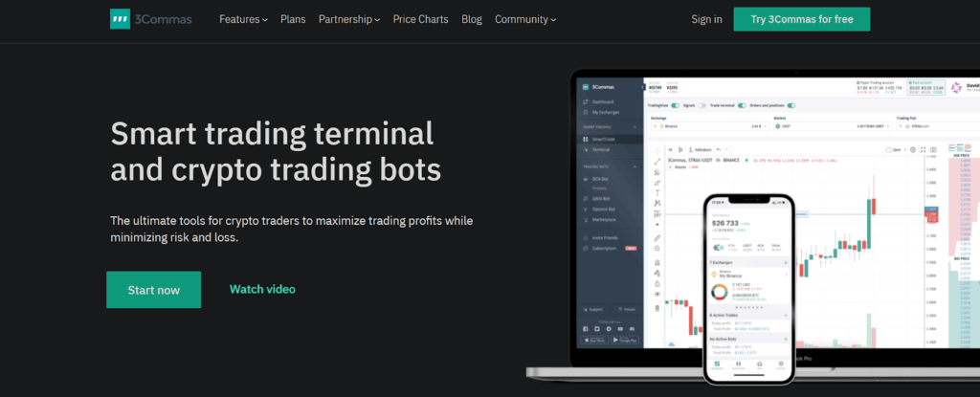Select the 1h timeframe on chart
This screenshot has width=980, height=397.
[x=670, y=150]
